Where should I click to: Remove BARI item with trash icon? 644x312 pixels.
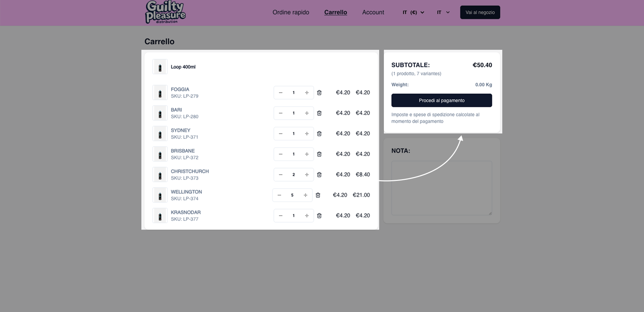tap(319, 113)
